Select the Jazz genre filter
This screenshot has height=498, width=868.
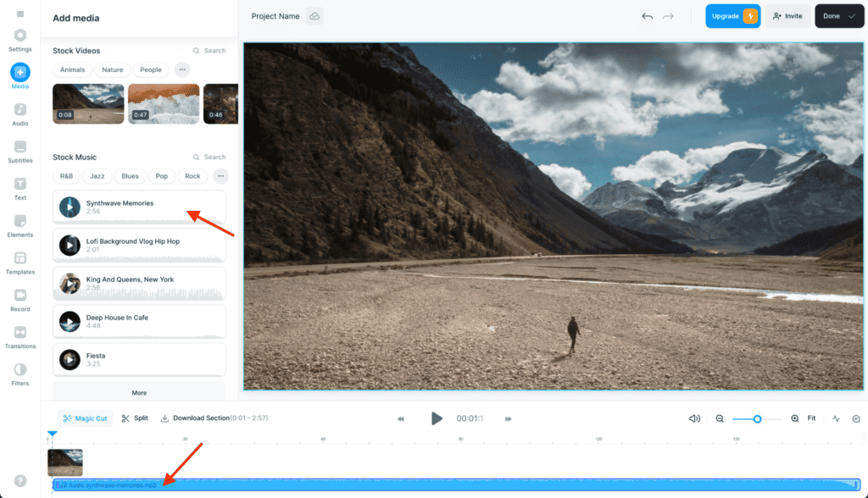point(97,176)
